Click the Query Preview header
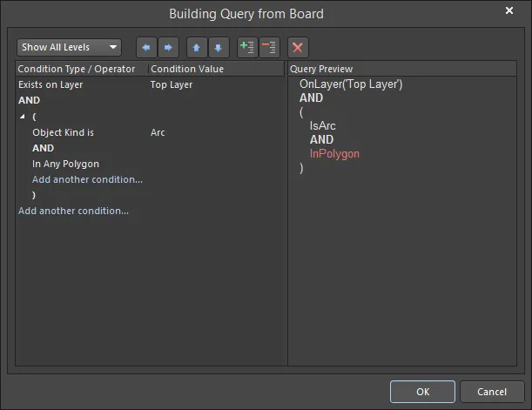 [402, 69]
